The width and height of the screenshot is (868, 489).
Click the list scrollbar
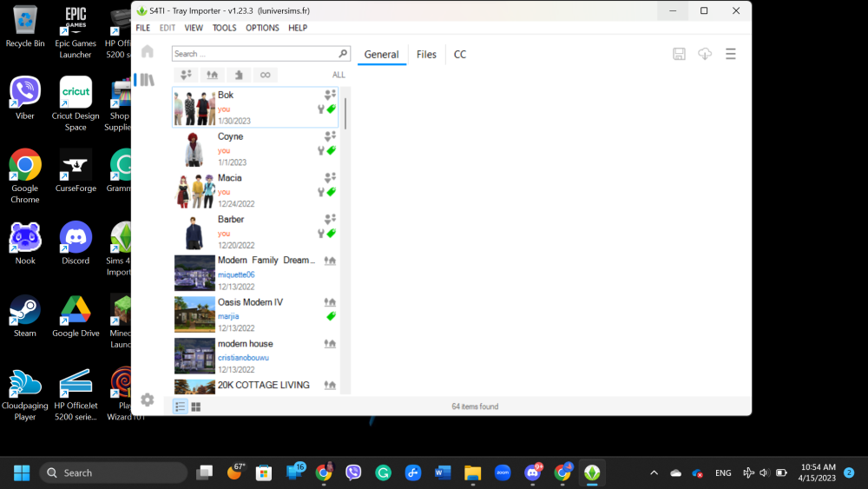345,114
